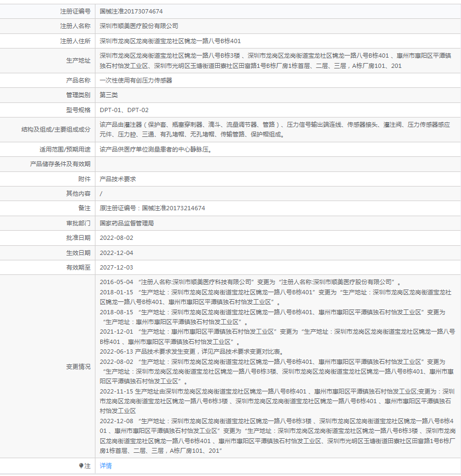
Task: Click the 结构及组成/主要组成成分 label
Action: (56, 129)
